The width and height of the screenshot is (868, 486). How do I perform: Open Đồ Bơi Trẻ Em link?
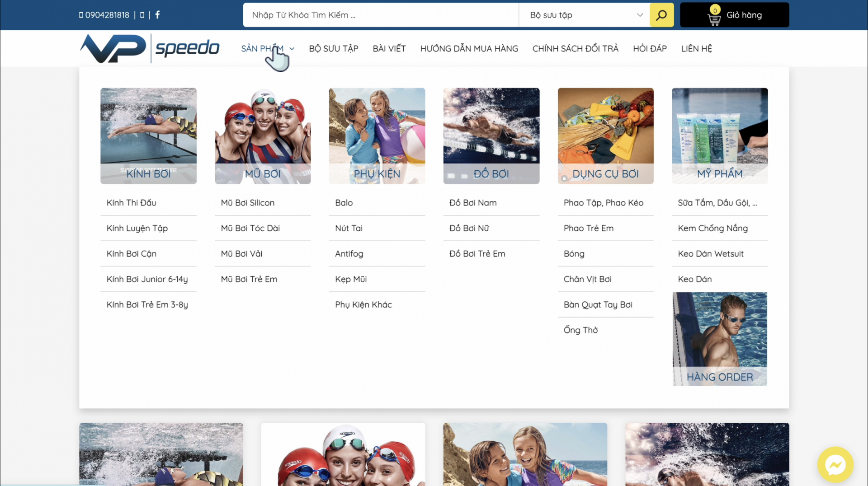click(x=477, y=254)
